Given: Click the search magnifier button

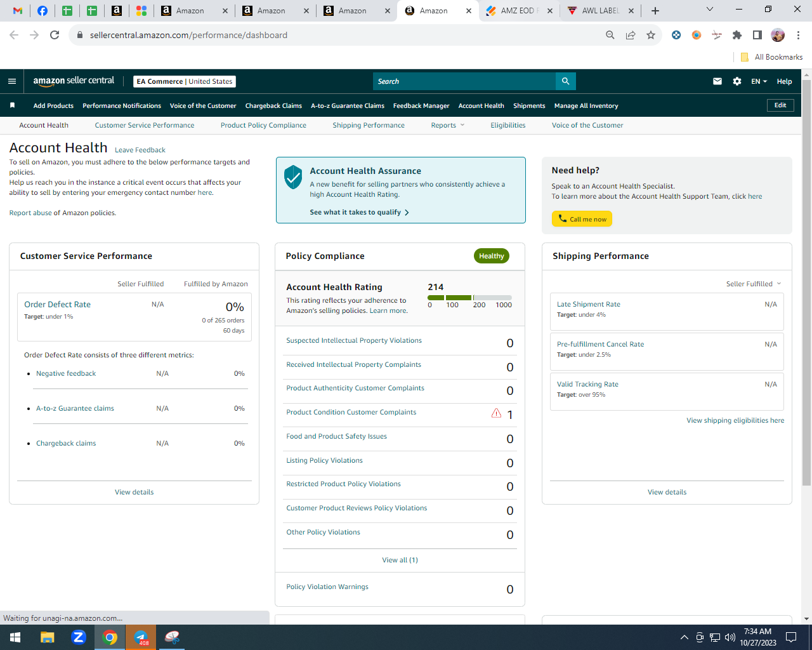Looking at the screenshot, I should coord(566,81).
